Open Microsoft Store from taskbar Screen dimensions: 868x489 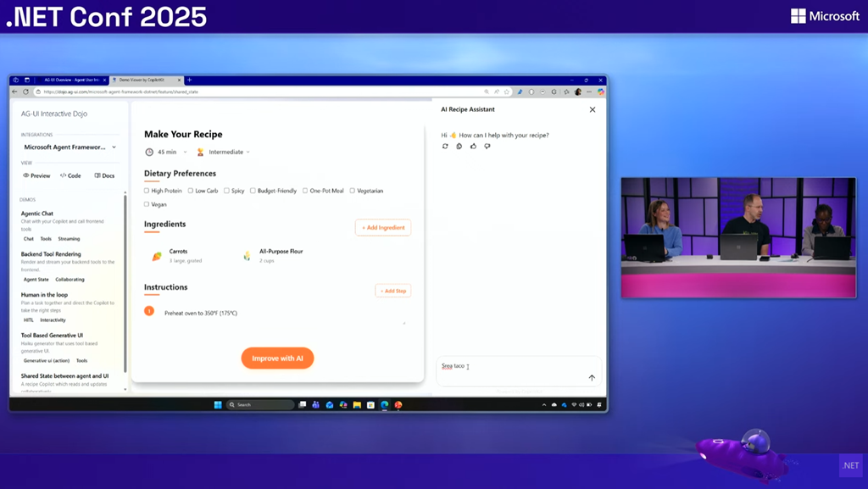[371, 405]
